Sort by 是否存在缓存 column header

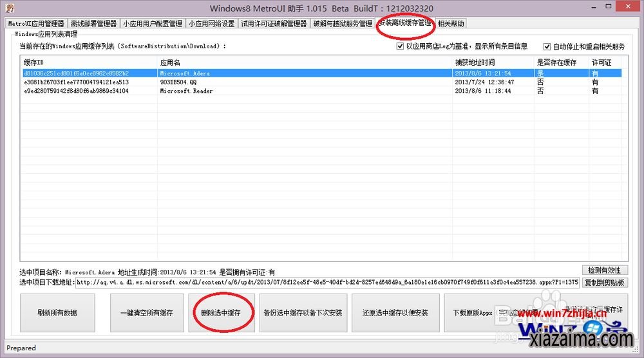coord(562,62)
